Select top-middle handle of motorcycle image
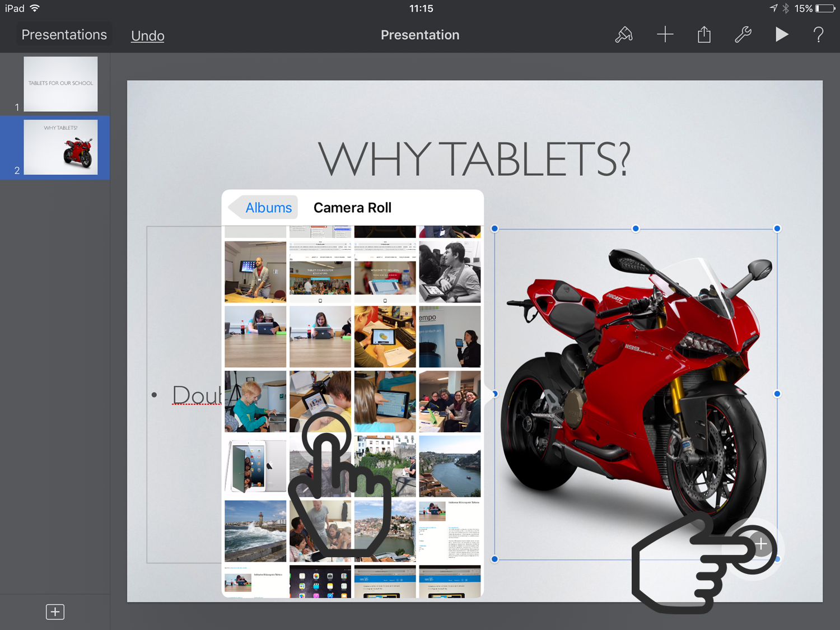Screen dimensions: 840x630 (x=636, y=228)
